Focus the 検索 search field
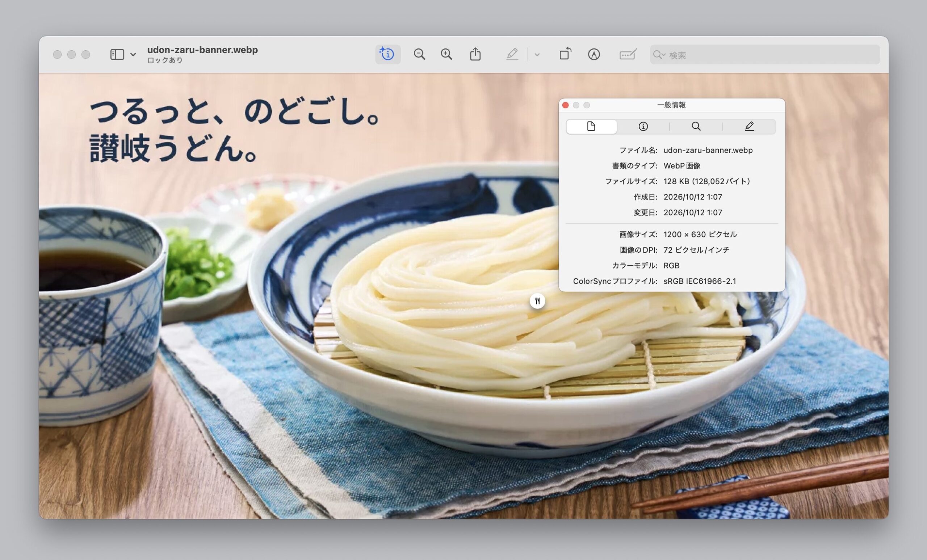The image size is (927, 560). pos(765,55)
